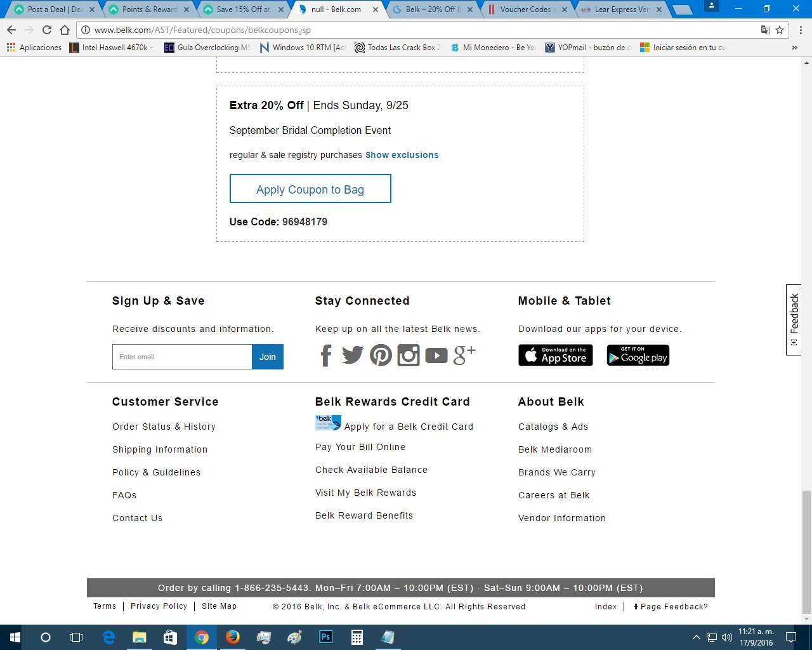The height and width of the screenshot is (650, 812).
Task: Open Belk Twitter bird icon
Action: click(353, 355)
